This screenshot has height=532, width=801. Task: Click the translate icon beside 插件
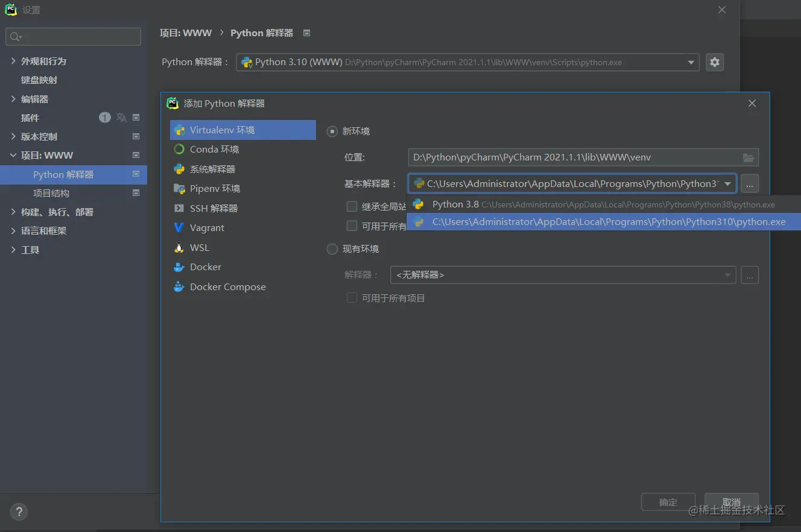121,118
